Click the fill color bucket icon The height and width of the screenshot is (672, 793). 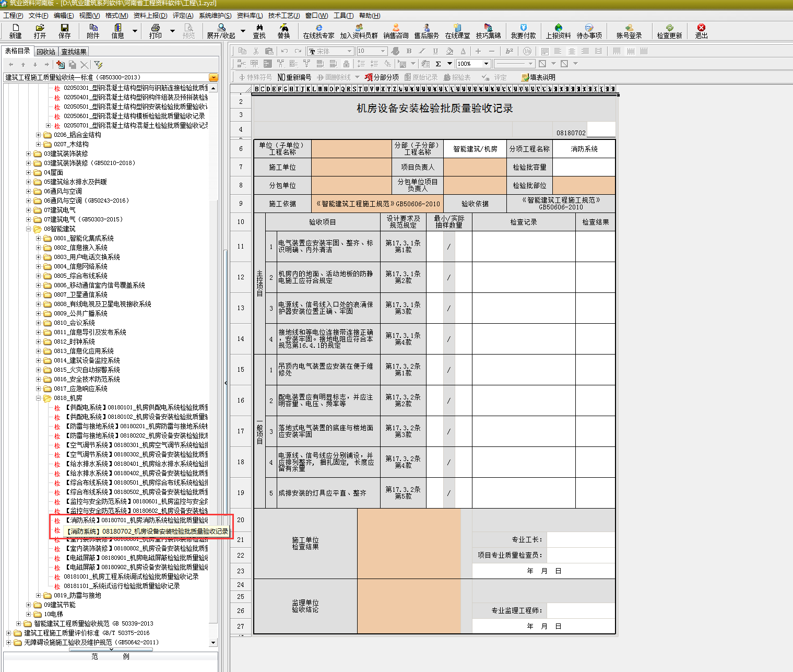449,51
